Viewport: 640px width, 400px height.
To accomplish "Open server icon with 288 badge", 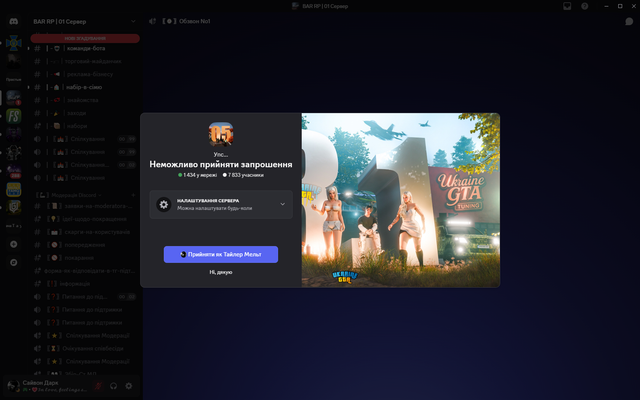I will coord(13,171).
